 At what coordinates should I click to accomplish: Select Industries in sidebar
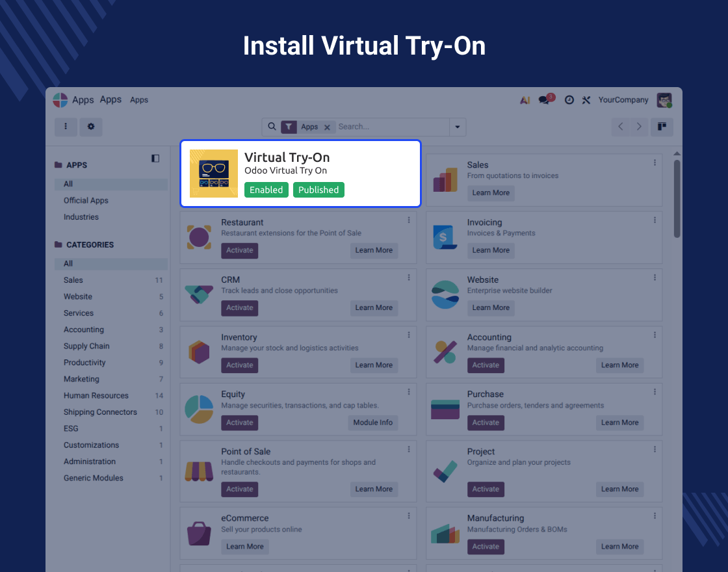pyautogui.click(x=81, y=217)
